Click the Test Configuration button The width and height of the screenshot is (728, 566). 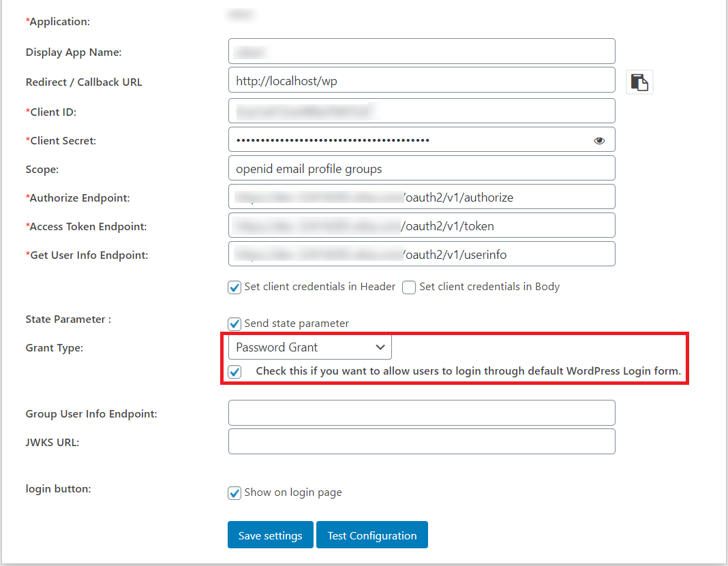(372, 535)
